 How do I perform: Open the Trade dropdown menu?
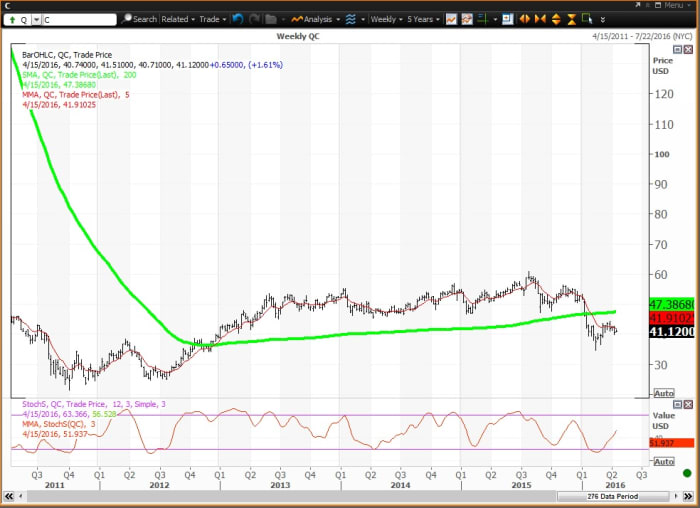point(211,19)
